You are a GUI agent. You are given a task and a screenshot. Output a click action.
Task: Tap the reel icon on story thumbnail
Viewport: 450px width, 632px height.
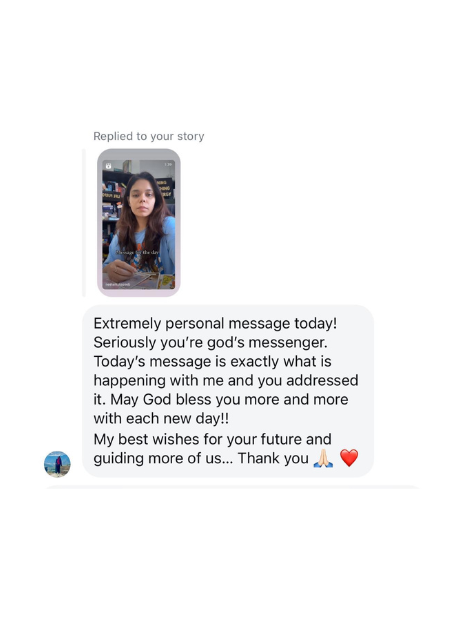[x=108, y=166]
